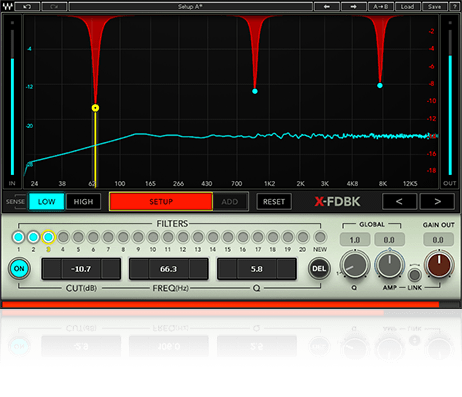The height and width of the screenshot is (397, 462).
Task: Copy setup with A→B button
Action: tap(381, 6)
